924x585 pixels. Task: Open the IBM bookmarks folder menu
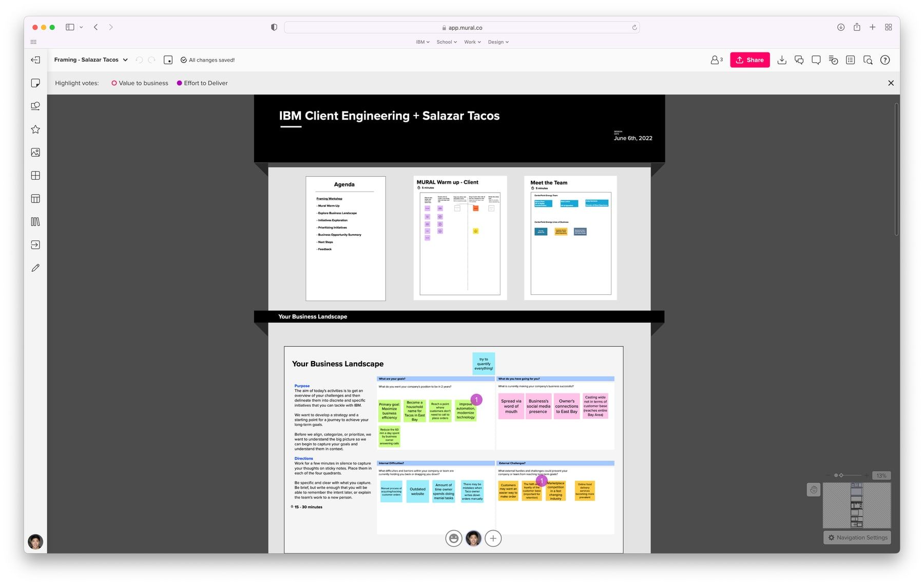(x=422, y=42)
